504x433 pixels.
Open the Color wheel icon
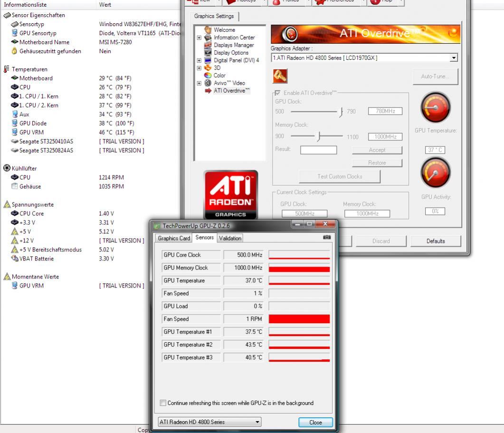pos(208,75)
